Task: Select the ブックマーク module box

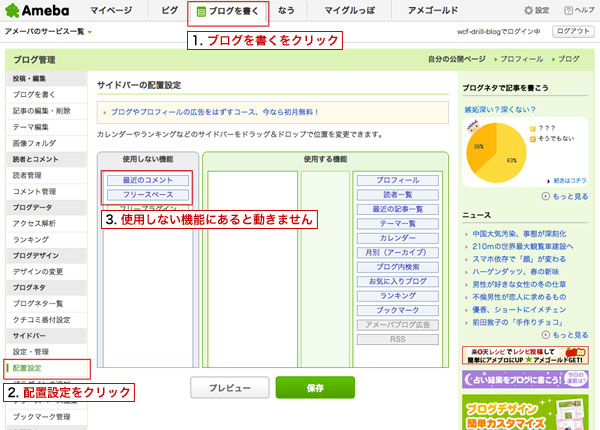Action: click(x=398, y=310)
